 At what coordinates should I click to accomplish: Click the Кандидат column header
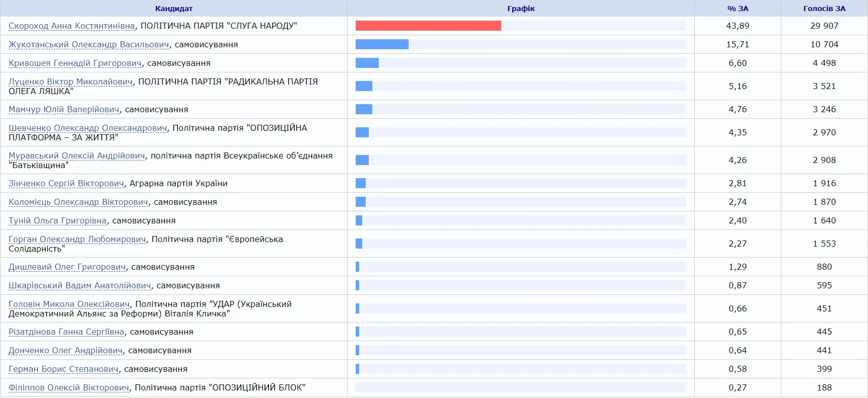(174, 9)
